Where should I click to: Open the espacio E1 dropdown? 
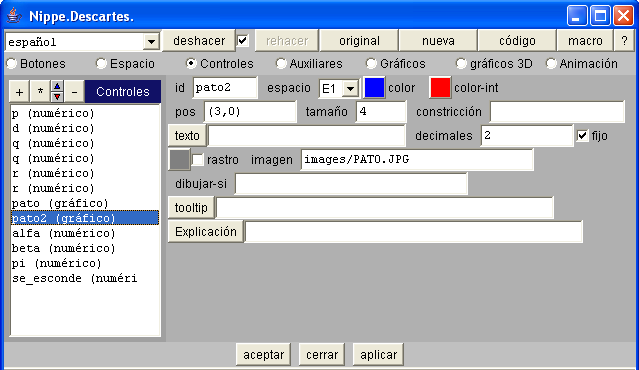coord(350,88)
